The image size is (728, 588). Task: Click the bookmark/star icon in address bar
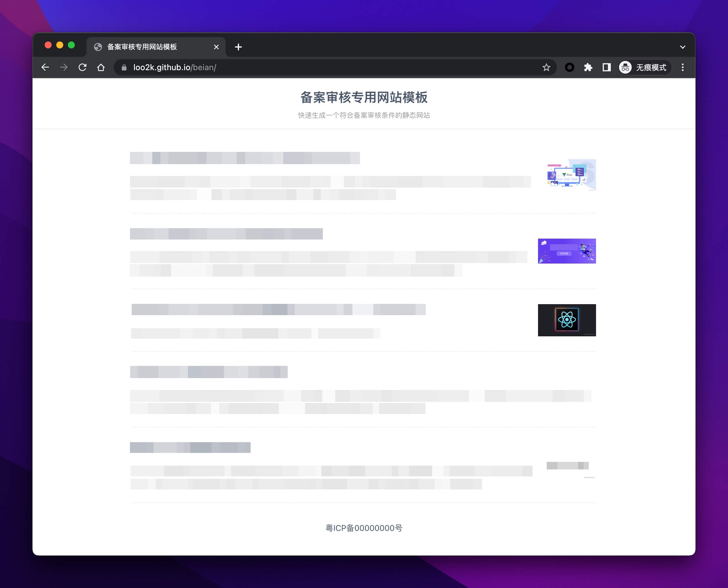pyautogui.click(x=547, y=67)
